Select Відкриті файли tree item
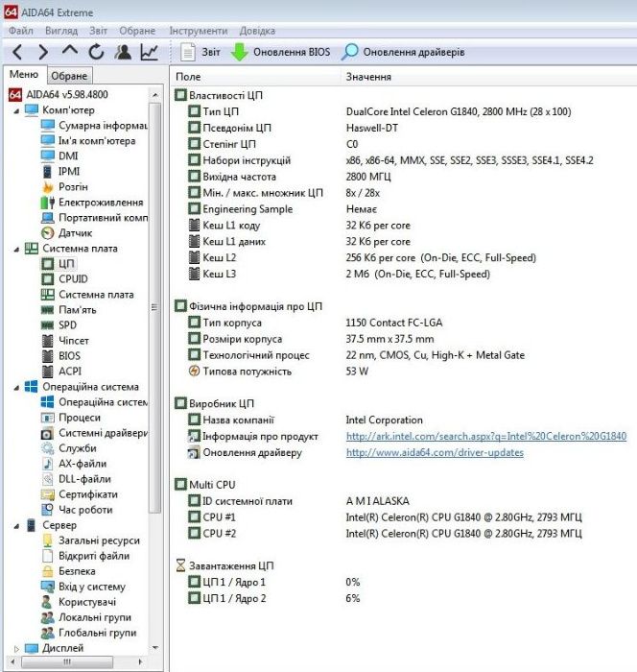This screenshot has width=637, height=672. point(85,556)
